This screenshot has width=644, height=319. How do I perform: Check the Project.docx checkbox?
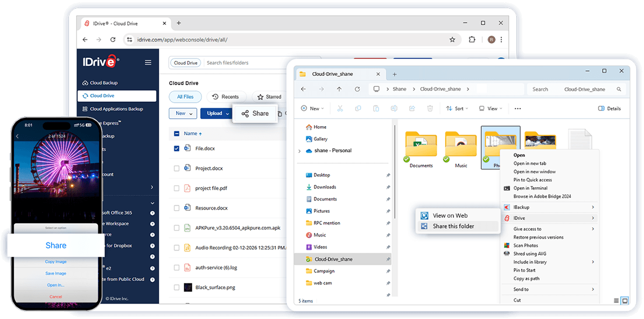pyautogui.click(x=177, y=168)
